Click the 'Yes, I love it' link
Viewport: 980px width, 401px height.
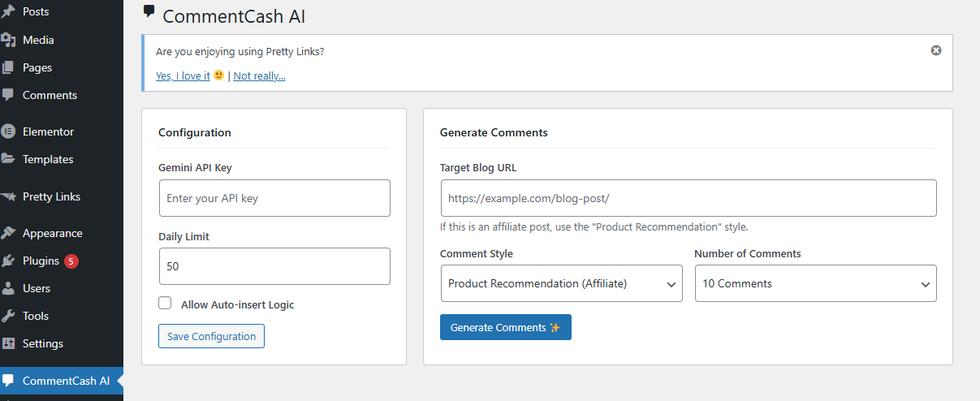point(183,75)
